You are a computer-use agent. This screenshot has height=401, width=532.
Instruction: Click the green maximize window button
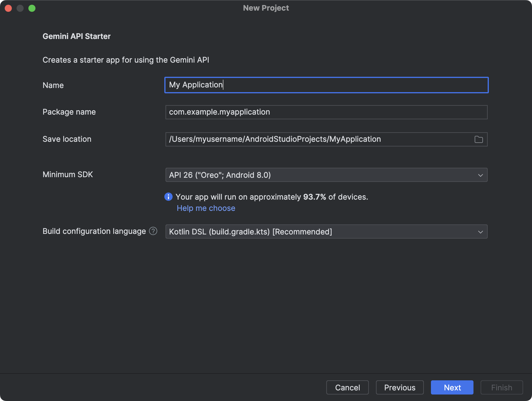(32, 8)
